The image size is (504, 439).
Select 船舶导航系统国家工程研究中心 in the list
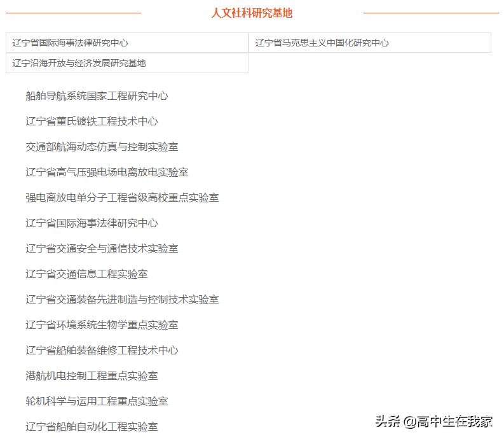(x=97, y=96)
